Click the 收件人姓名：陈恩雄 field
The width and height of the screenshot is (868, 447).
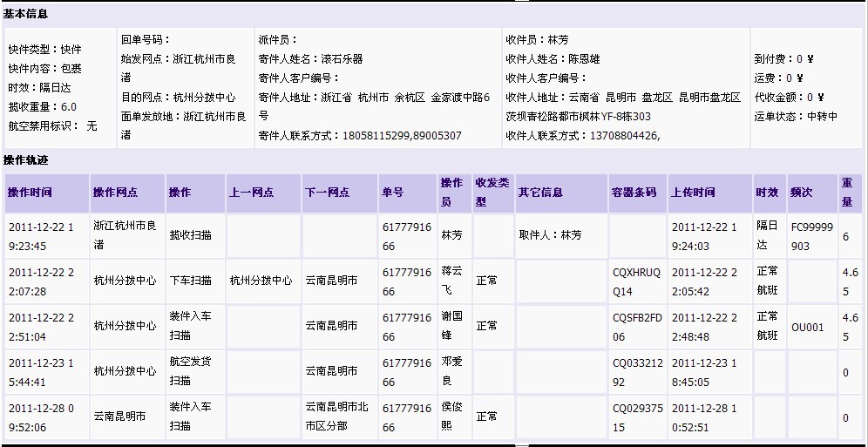(553, 58)
